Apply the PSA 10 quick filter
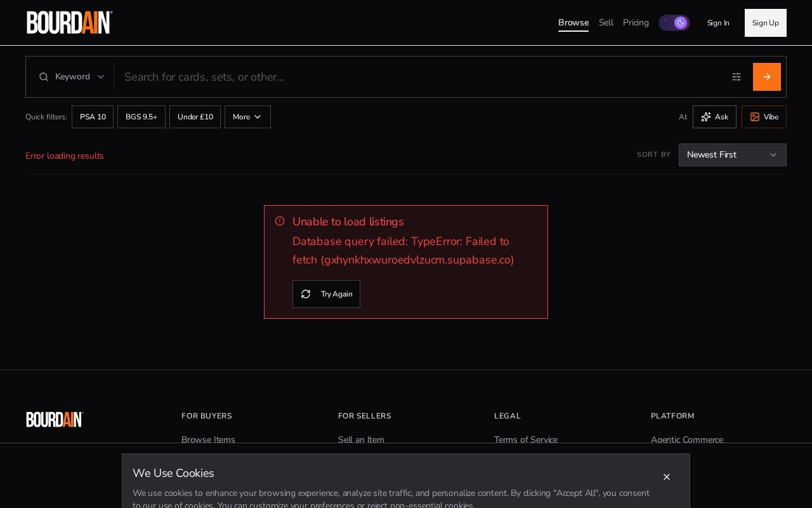The height and width of the screenshot is (508, 812). click(x=93, y=117)
